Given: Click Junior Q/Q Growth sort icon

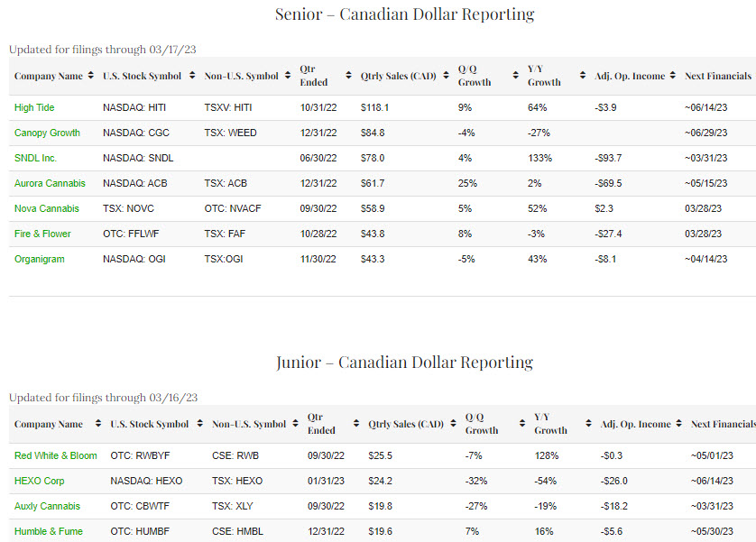Looking at the screenshot, I should point(522,424).
